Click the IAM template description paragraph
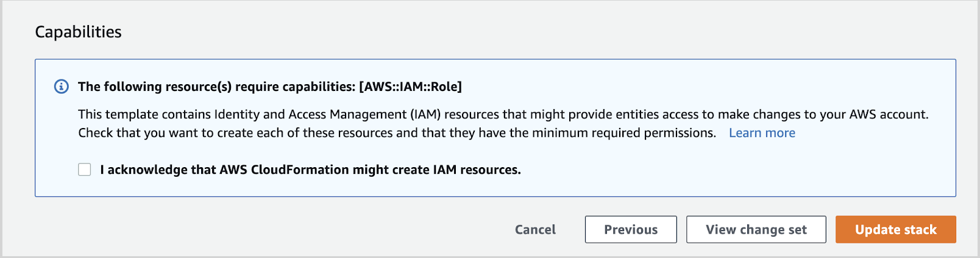 (503, 115)
